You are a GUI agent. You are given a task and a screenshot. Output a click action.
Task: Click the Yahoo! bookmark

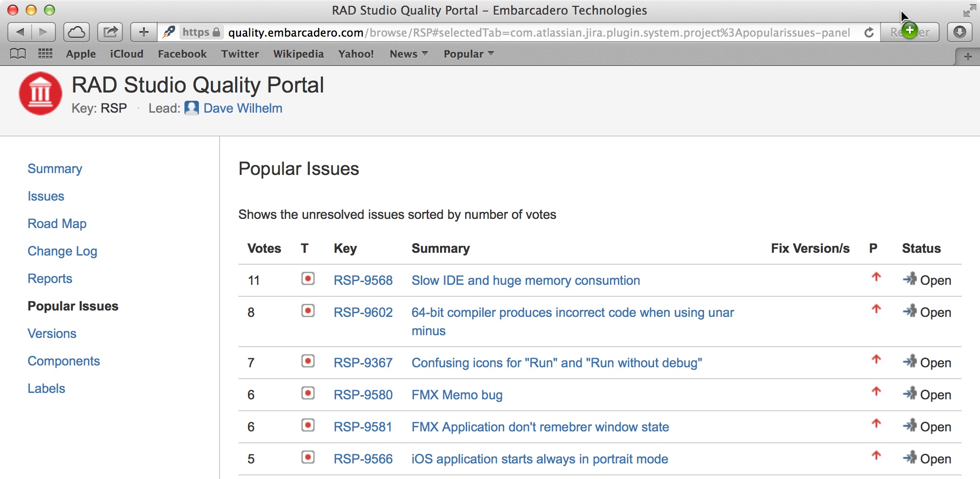pyautogui.click(x=356, y=54)
